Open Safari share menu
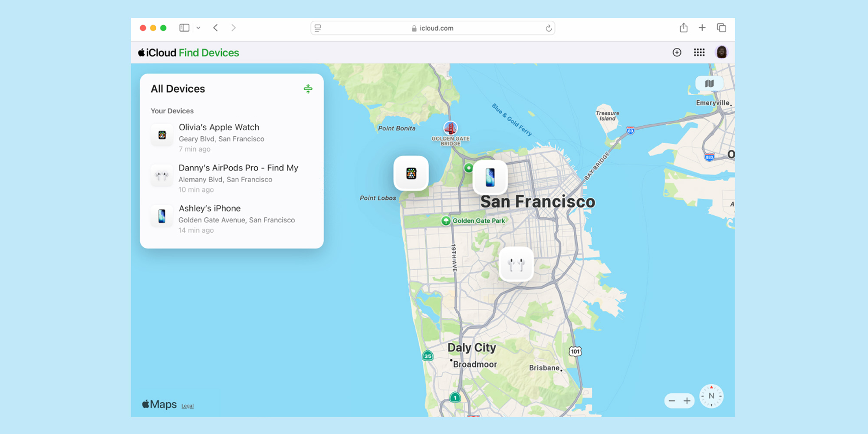The height and width of the screenshot is (434, 868). [684, 28]
